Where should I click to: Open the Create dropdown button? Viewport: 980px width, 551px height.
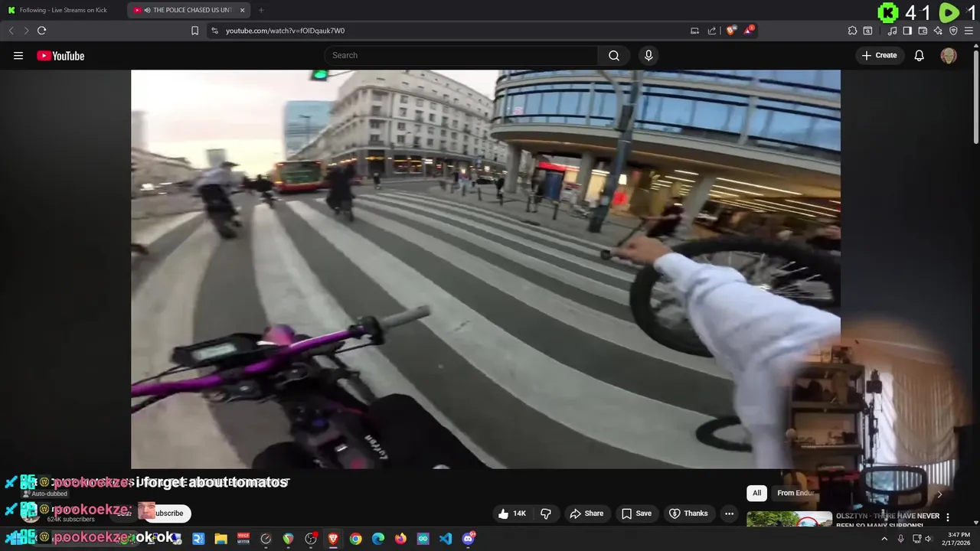coord(879,55)
